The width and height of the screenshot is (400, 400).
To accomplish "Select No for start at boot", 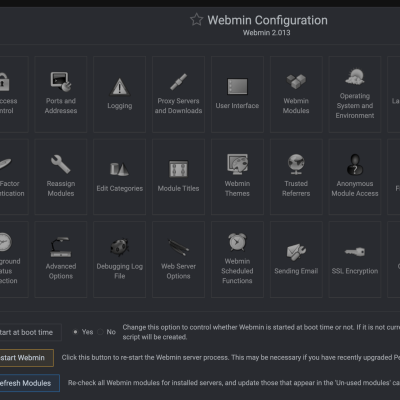I will tap(100, 332).
